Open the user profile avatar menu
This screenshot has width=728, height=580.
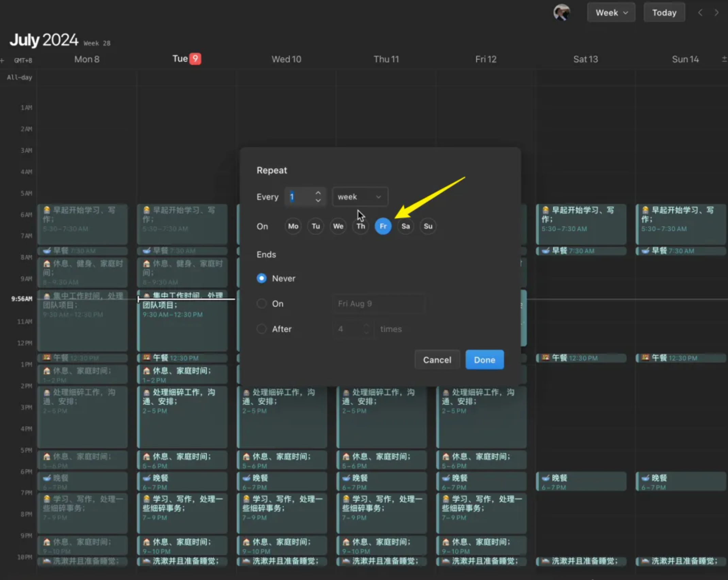(x=562, y=12)
